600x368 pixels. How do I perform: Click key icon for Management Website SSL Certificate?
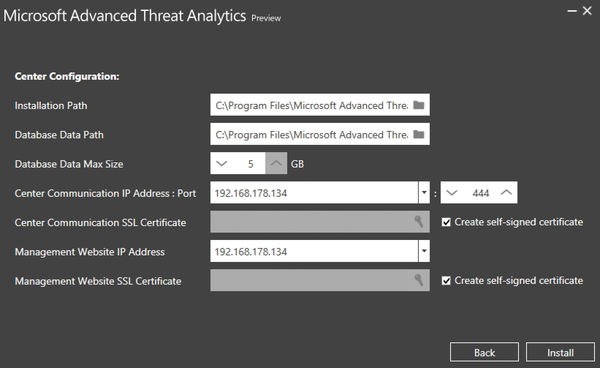pyautogui.click(x=419, y=280)
